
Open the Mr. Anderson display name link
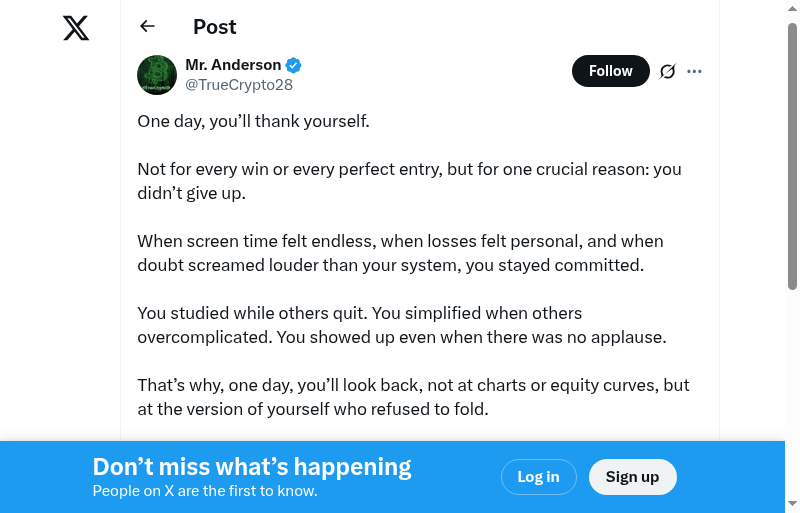pyautogui.click(x=233, y=65)
